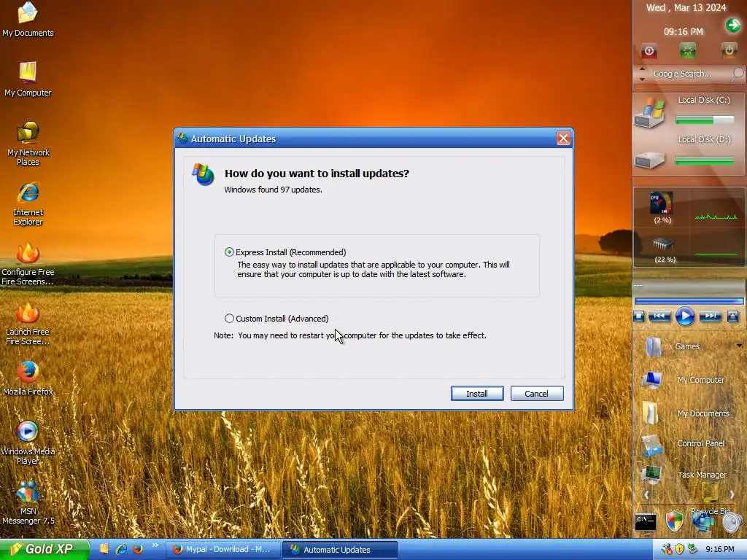The image size is (747, 560).
Task: Click media player blue progress bar
Action: tap(689, 301)
